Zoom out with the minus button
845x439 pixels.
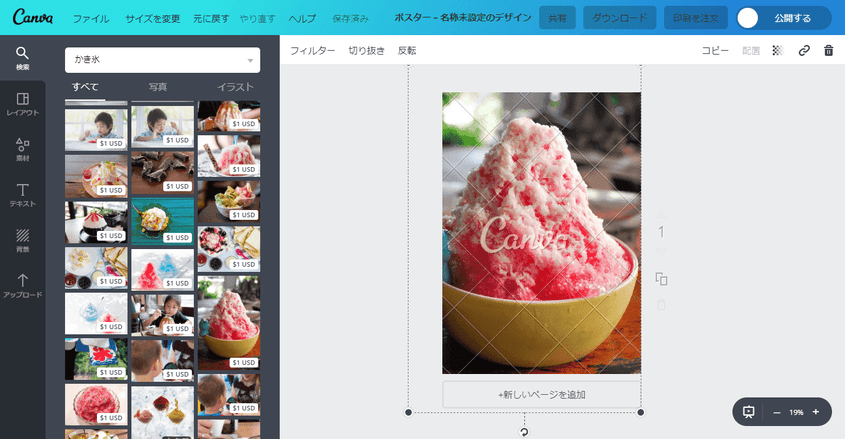(x=777, y=412)
